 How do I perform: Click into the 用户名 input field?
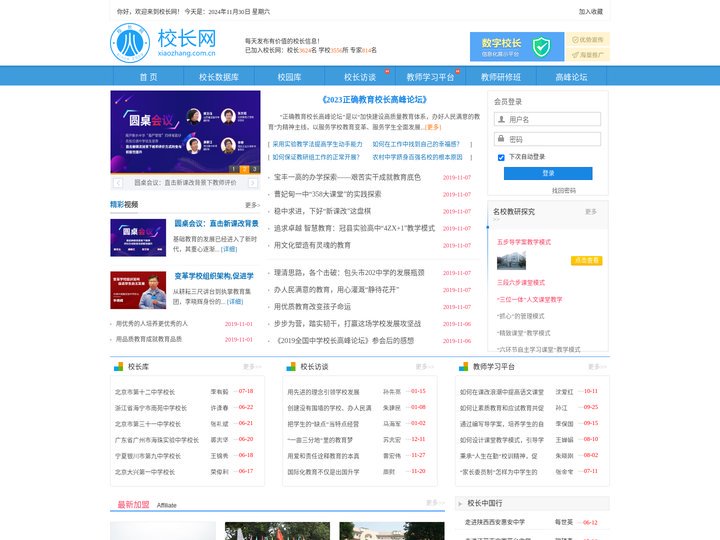pyautogui.click(x=547, y=119)
